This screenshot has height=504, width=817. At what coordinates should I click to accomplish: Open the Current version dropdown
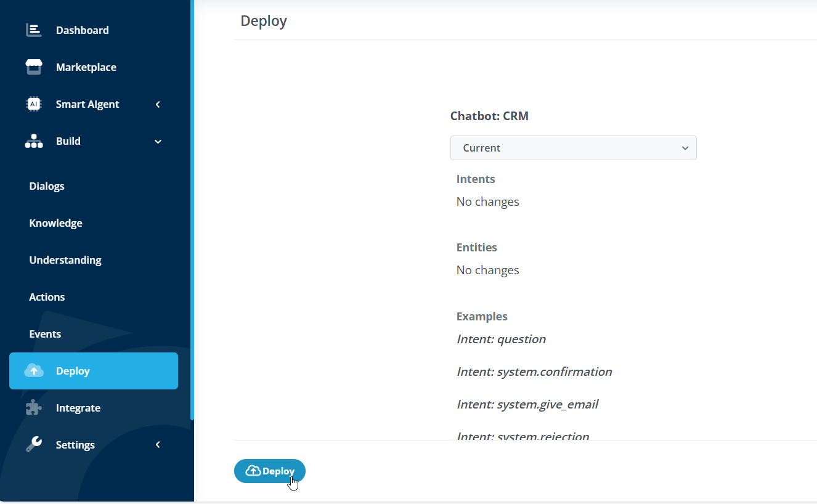coord(573,148)
